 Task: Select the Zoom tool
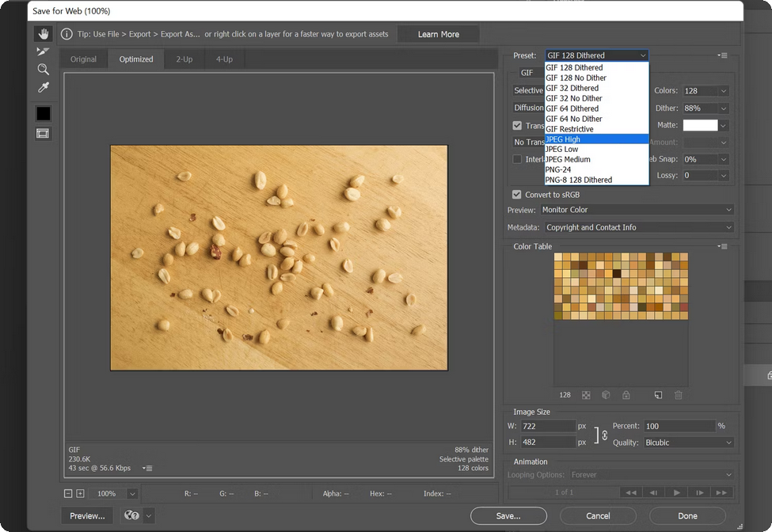[43, 70]
